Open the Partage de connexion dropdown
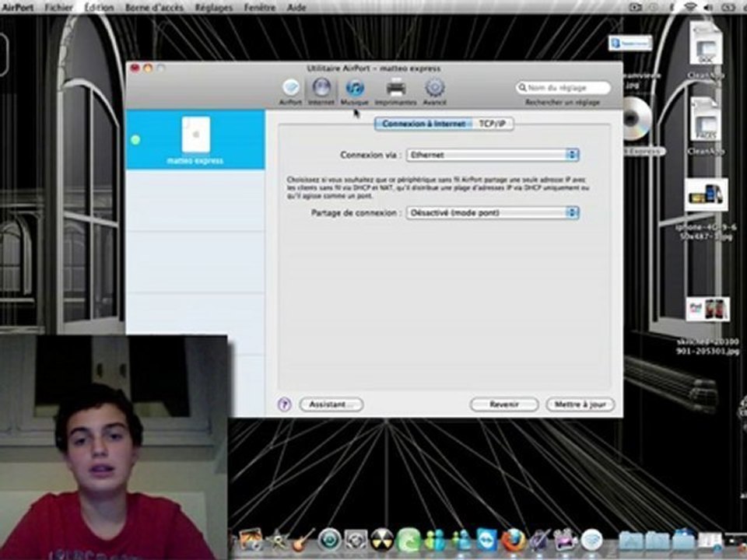The image size is (747, 560). click(x=493, y=213)
